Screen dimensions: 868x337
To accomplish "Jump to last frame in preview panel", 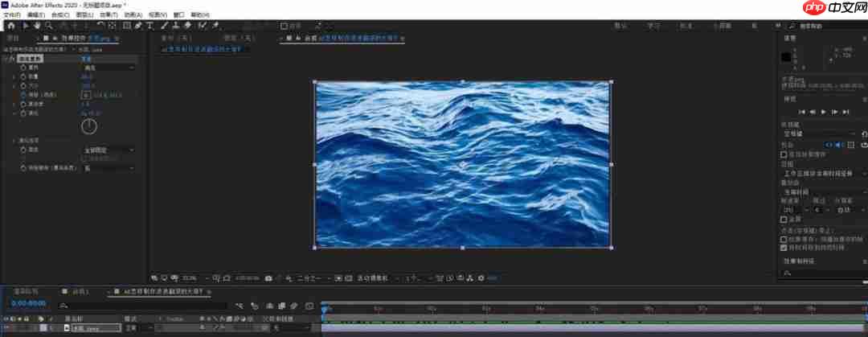I will point(846,112).
